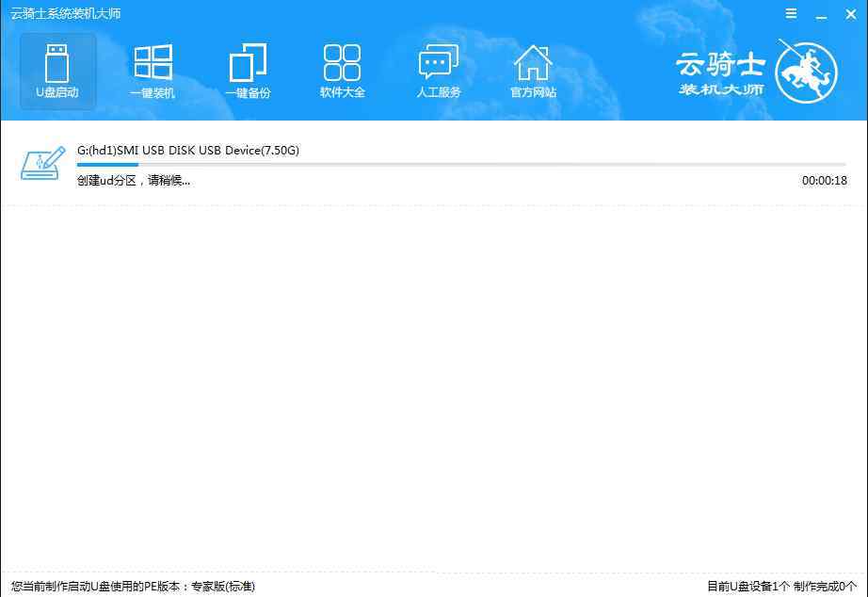The width and height of the screenshot is (868, 597).
Task: Open 软件大全 software collection
Action: click(x=342, y=71)
